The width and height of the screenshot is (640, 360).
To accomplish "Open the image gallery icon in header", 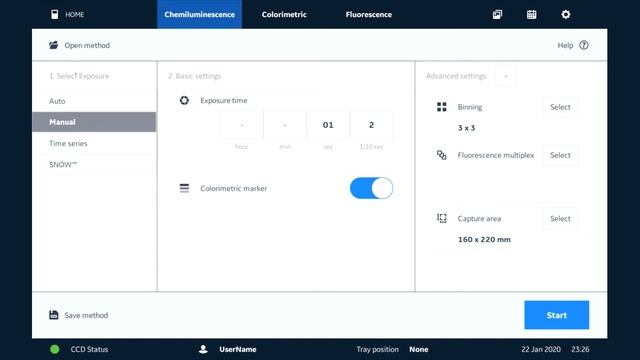I will click(497, 14).
